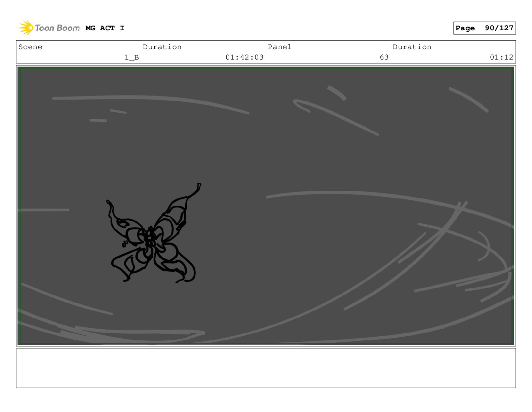The image size is (532, 412).
Task: Click the 'Panel' header label
Action: click(280, 47)
